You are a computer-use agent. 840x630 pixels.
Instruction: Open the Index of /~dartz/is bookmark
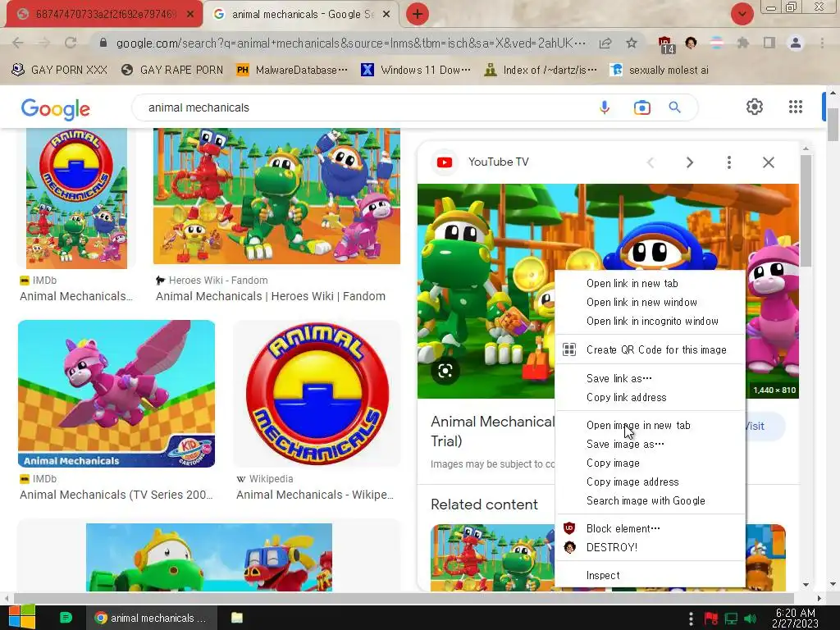tap(540, 70)
